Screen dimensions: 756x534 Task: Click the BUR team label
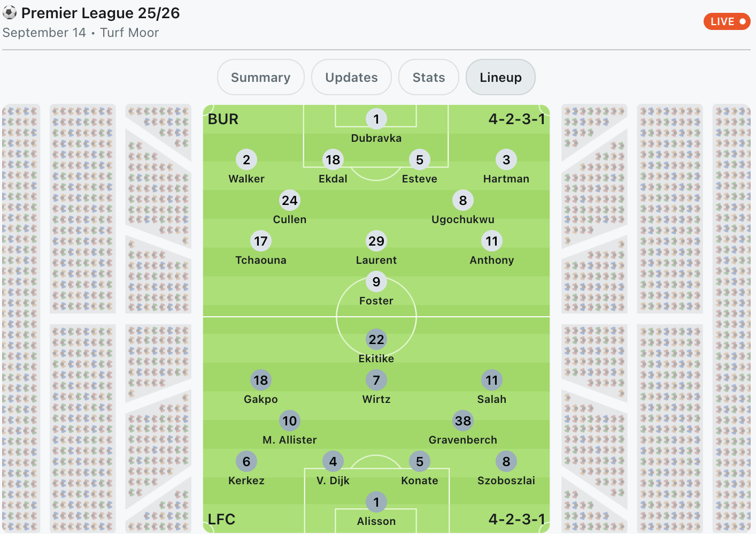(x=223, y=119)
